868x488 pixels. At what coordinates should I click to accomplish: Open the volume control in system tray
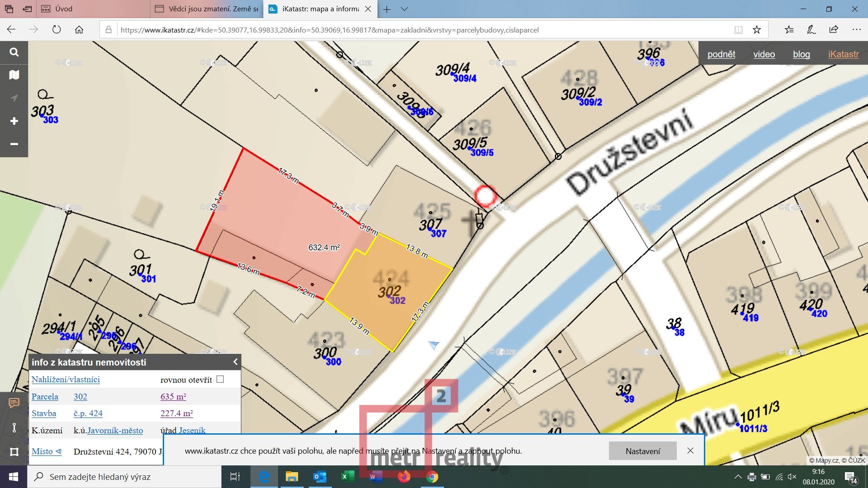tap(792, 477)
